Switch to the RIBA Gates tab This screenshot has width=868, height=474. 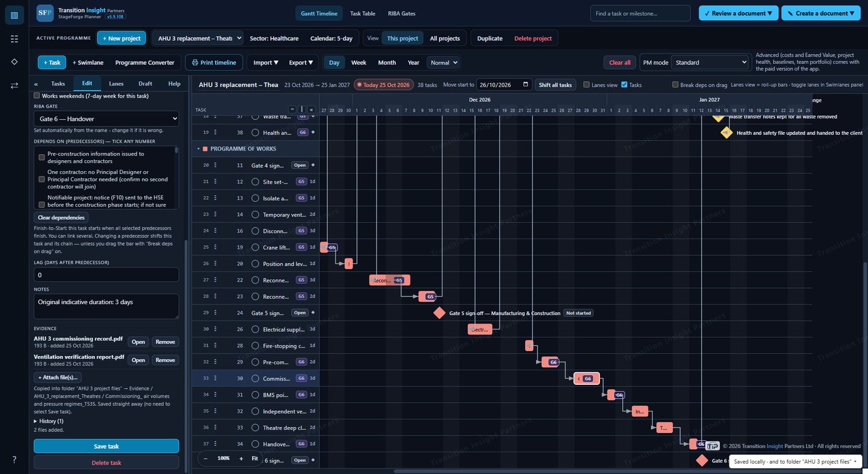click(x=401, y=13)
